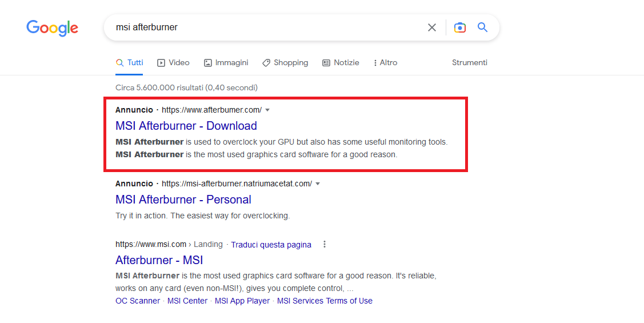Switch to the Immagini tab
644x323 pixels.
point(226,62)
